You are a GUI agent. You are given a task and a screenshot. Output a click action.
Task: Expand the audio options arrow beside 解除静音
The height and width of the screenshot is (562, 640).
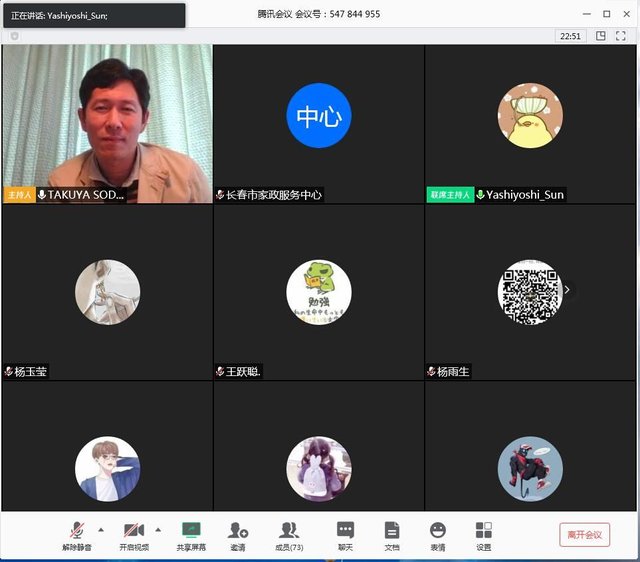pyautogui.click(x=101, y=530)
